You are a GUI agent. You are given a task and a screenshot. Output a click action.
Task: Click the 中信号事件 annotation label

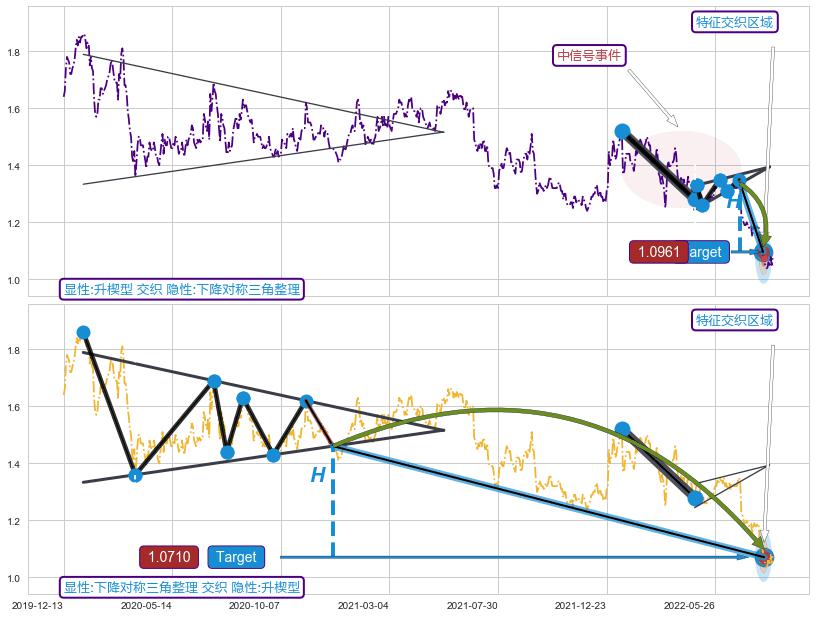coord(590,55)
